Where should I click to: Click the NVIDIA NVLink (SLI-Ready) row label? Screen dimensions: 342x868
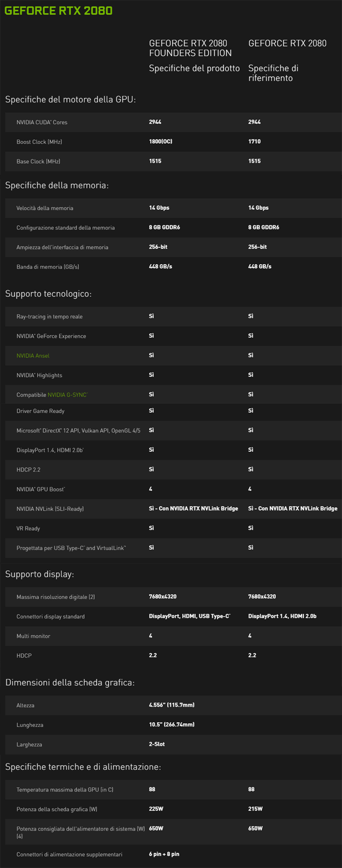click(50, 509)
